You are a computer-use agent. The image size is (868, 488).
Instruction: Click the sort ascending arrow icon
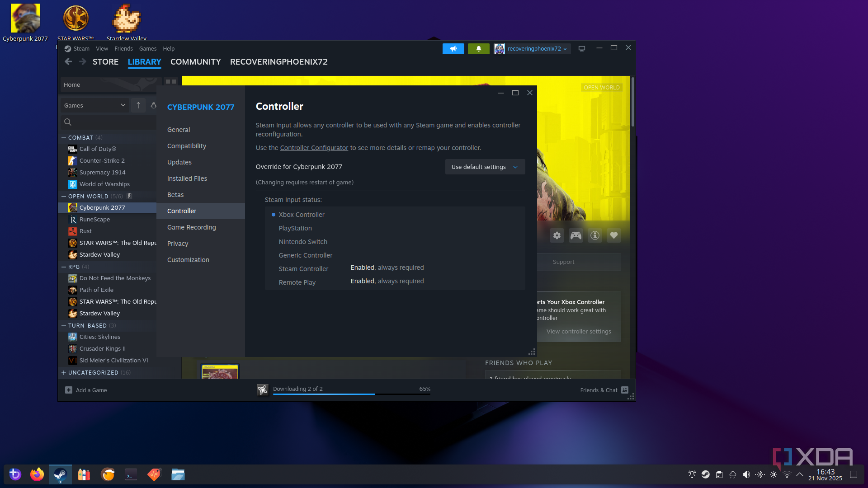click(138, 105)
